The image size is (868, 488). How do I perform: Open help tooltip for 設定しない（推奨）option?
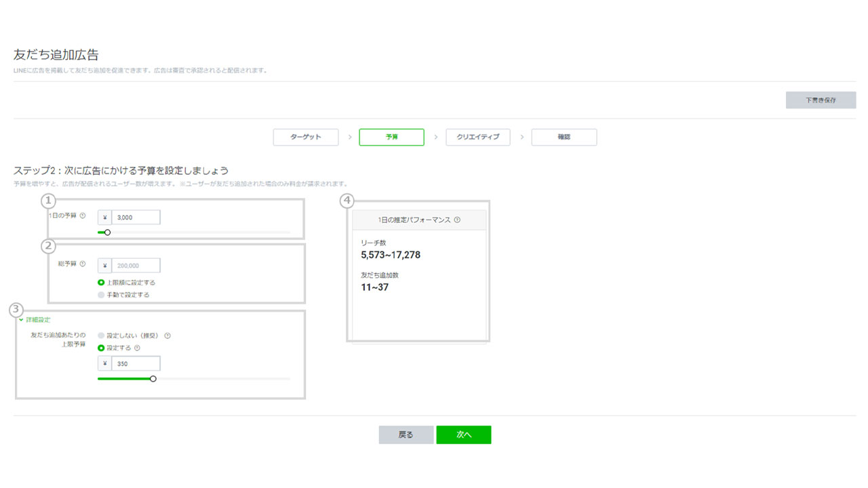(167, 335)
